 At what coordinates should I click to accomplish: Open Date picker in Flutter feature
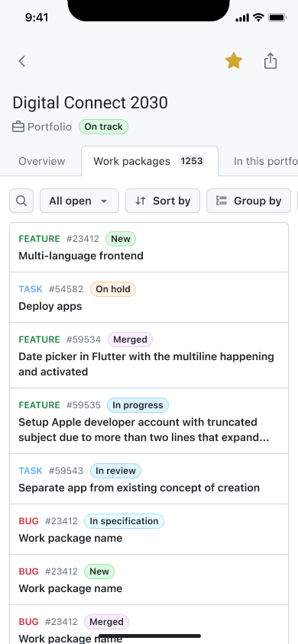149,356
